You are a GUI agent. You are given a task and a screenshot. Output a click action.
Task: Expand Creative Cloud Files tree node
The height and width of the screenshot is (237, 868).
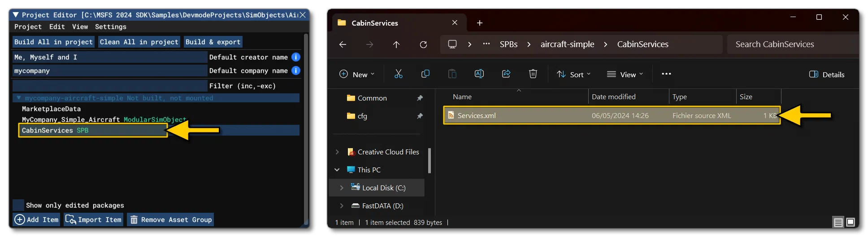click(337, 152)
